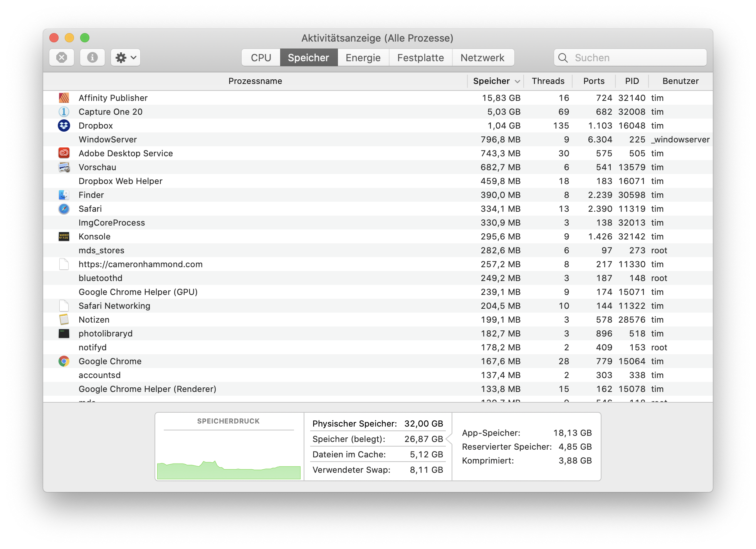Image resolution: width=756 pixels, height=549 pixels.
Task: Open the Netzwerk tab
Action: (x=482, y=58)
